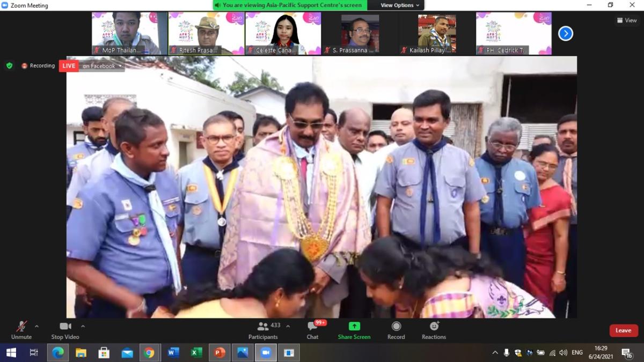Toggle the green encrypted meeting shield icon

[9, 65]
